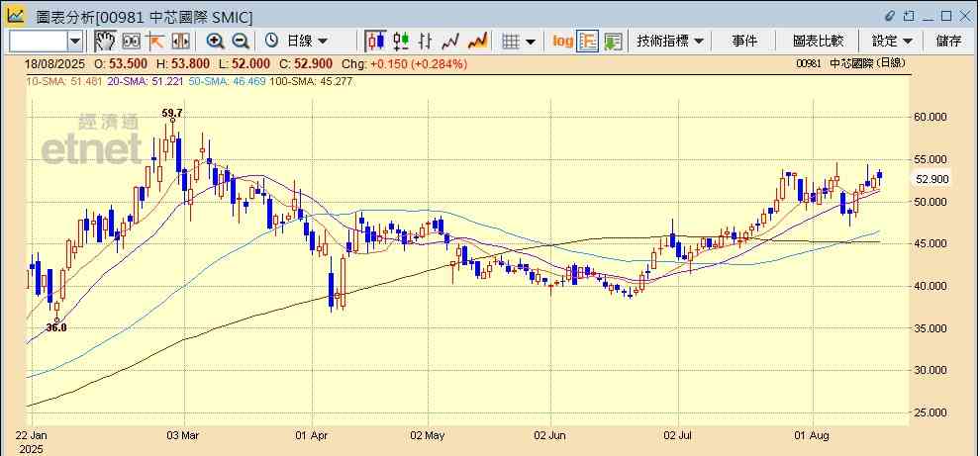Viewport: 980px width, 456px height.
Task: Click the green download arrow icon
Action: coord(613,42)
